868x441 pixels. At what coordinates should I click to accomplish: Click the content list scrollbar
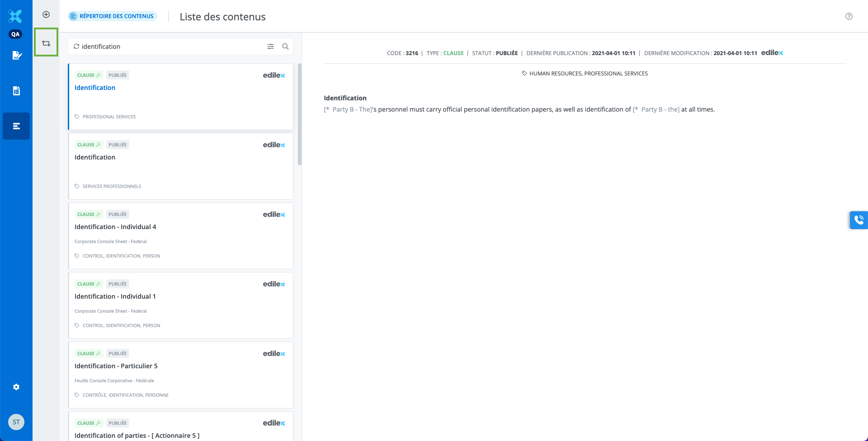click(299, 115)
